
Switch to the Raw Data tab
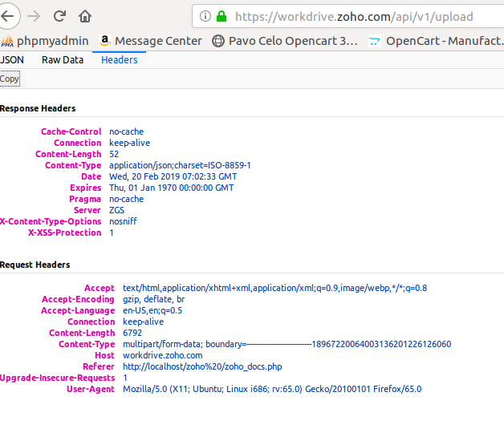coord(63,60)
